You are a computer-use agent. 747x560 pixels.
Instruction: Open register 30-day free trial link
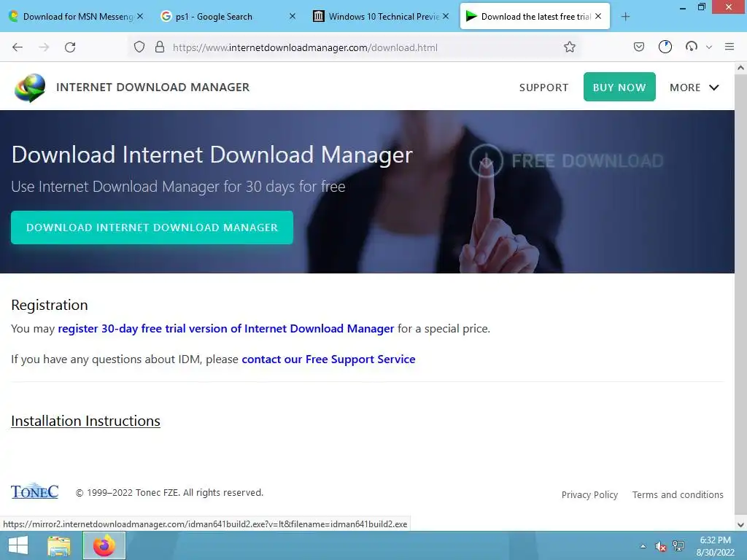[226, 329]
